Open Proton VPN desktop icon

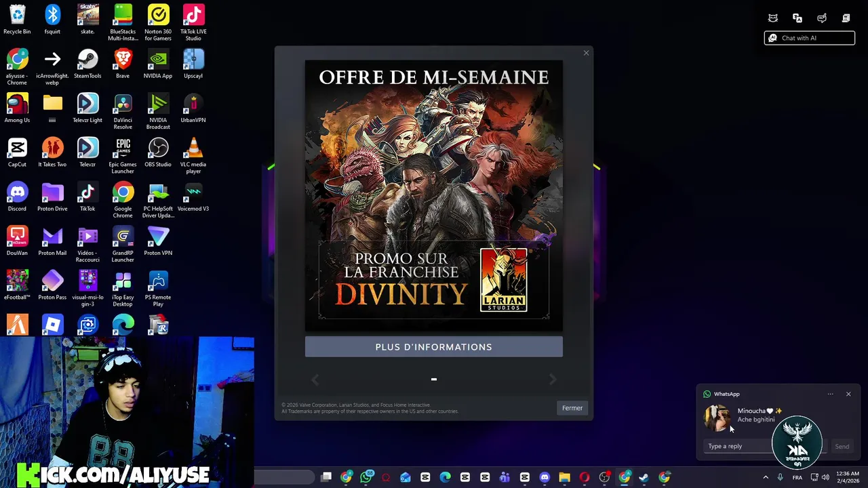(158, 241)
